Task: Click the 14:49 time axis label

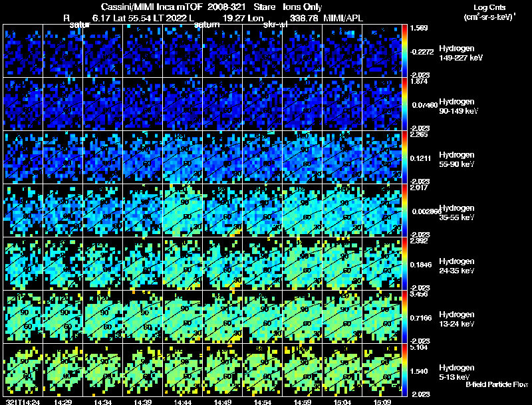Action: pos(223,402)
